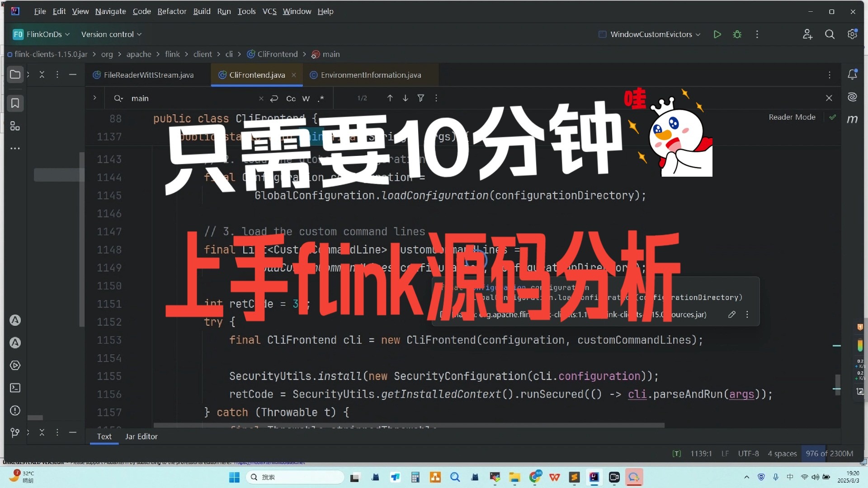Screen dimensions: 868x488
Task: Run WindowCustomEvictors with the green play icon
Action: click(717, 34)
